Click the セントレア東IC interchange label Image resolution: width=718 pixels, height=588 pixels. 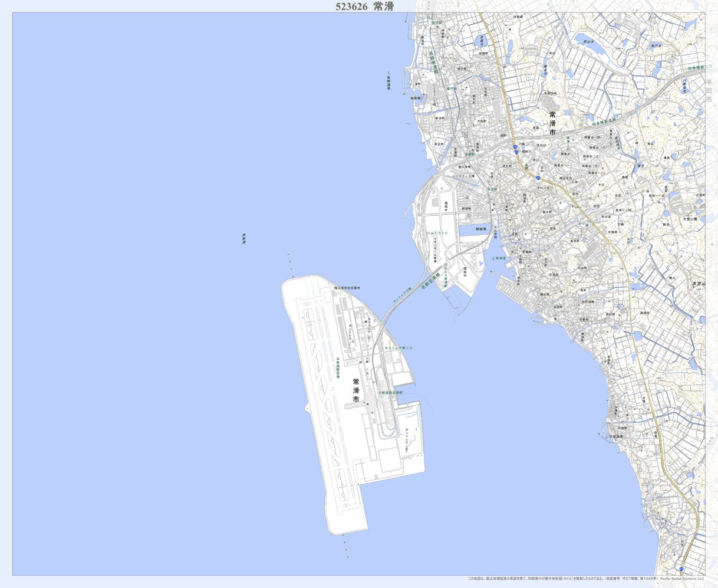398,348
